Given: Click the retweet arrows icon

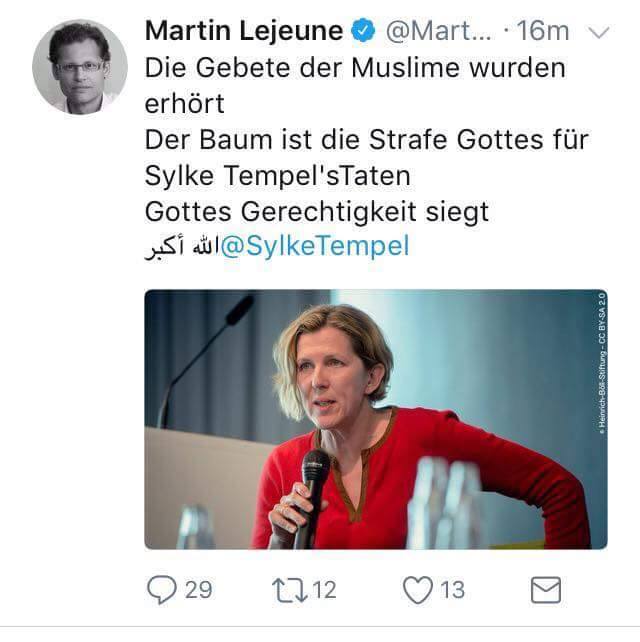Looking at the screenshot, I should 290,590.
